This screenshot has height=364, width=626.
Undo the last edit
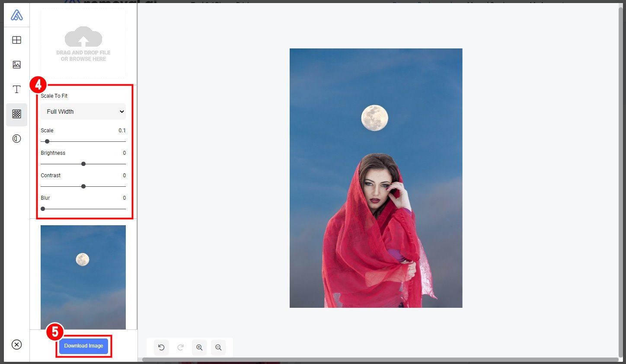[161, 347]
